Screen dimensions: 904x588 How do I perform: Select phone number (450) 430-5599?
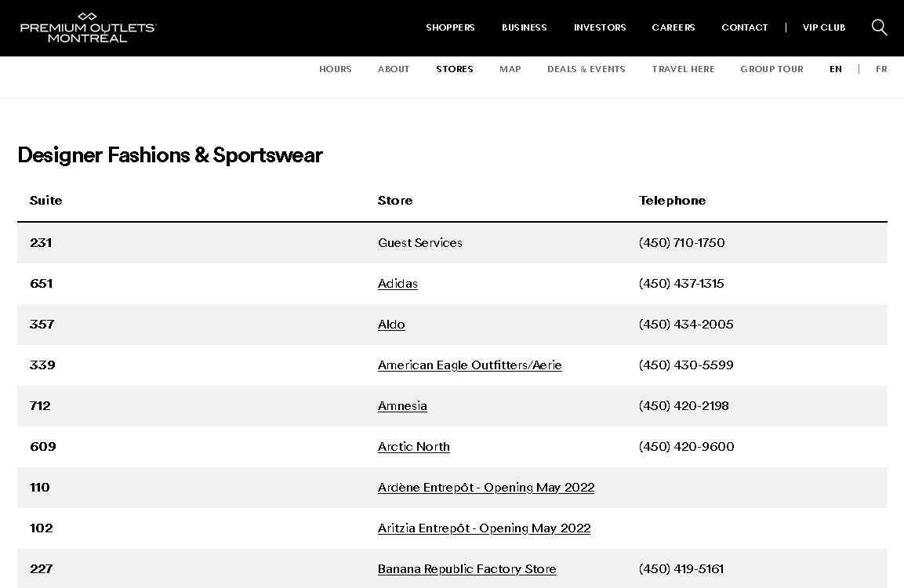(686, 365)
